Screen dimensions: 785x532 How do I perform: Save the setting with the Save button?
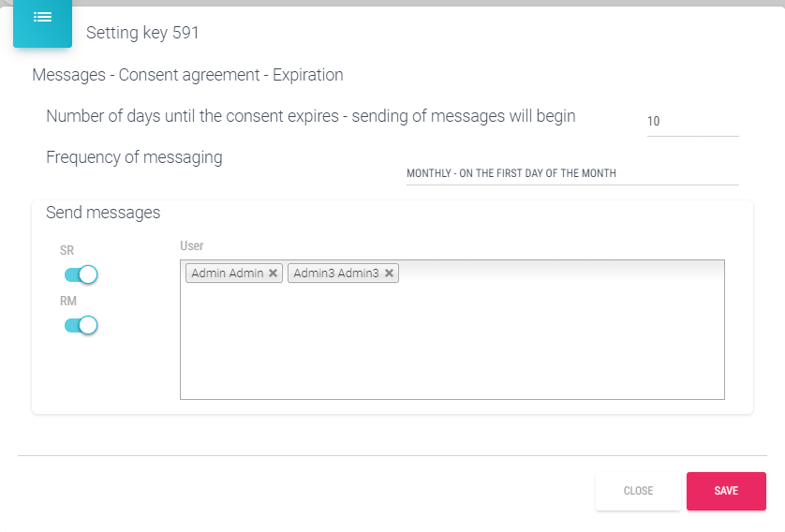726,491
